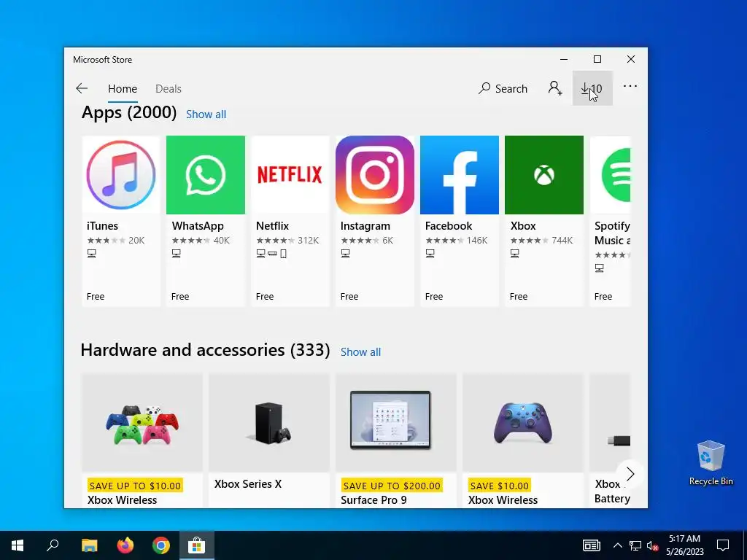Open the Xbox Series X console thumbnail
The image size is (747, 560).
click(269, 423)
